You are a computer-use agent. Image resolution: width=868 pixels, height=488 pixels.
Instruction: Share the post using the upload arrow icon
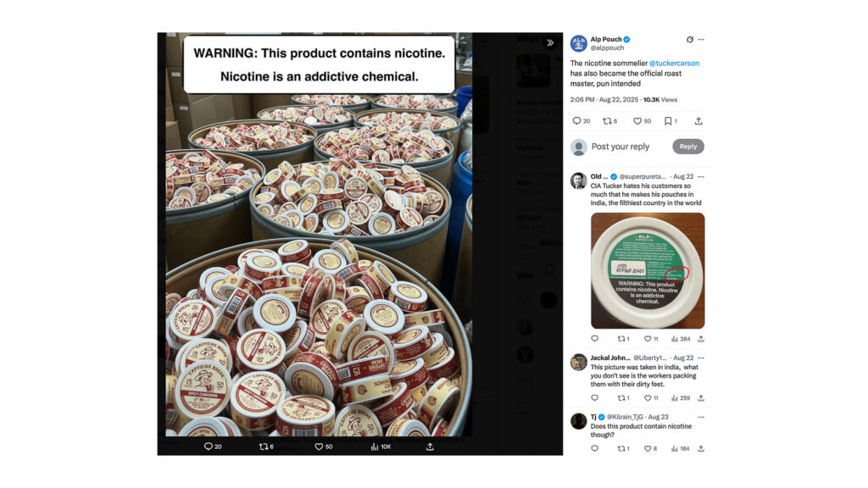click(x=698, y=120)
